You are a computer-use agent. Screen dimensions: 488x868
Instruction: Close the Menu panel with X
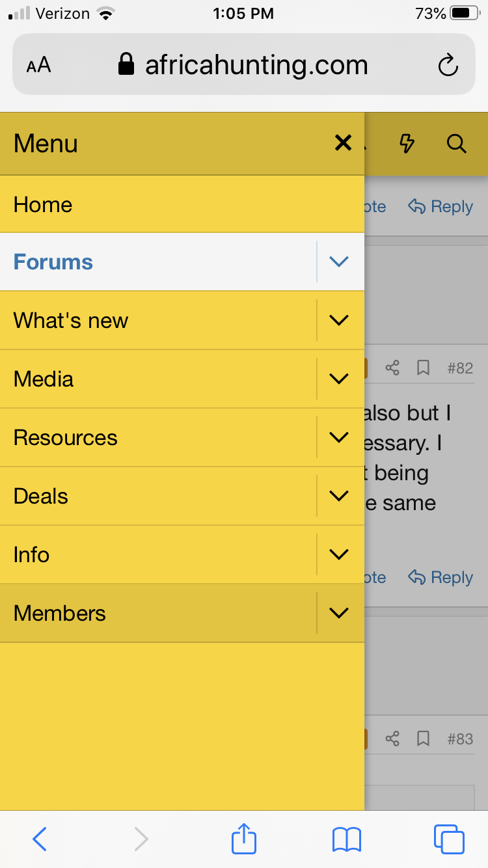click(x=343, y=143)
